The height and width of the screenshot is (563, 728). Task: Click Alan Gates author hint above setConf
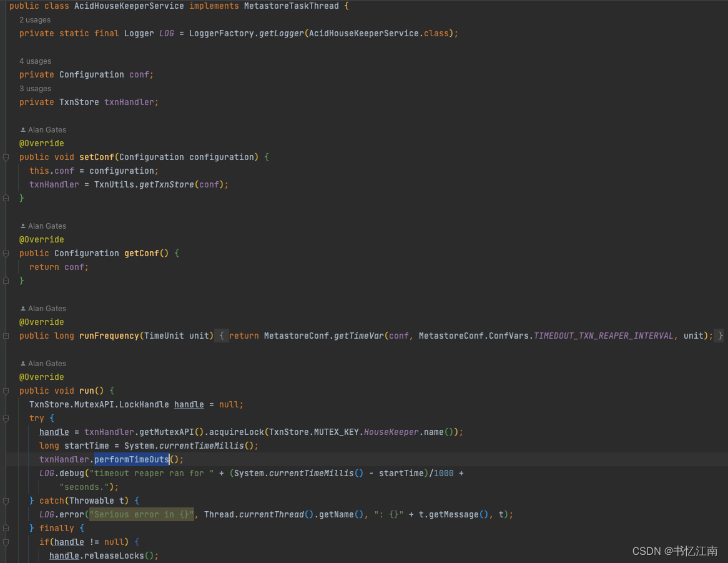point(47,130)
